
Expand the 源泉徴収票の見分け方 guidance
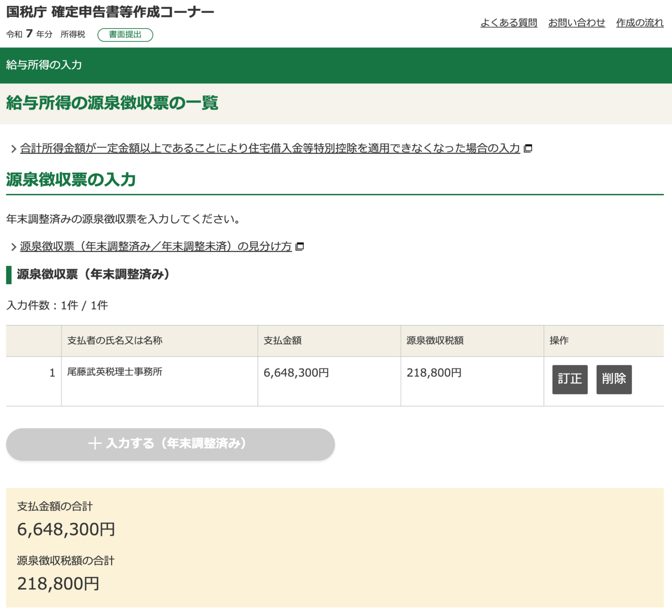pyautogui.click(x=155, y=246)
